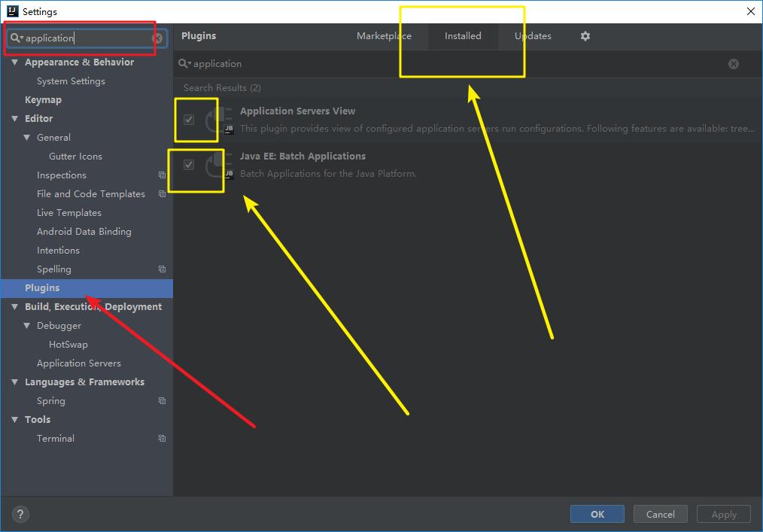The image size is (763, 532).
Task: Select Live Templates in the tree
Action: 69,213
